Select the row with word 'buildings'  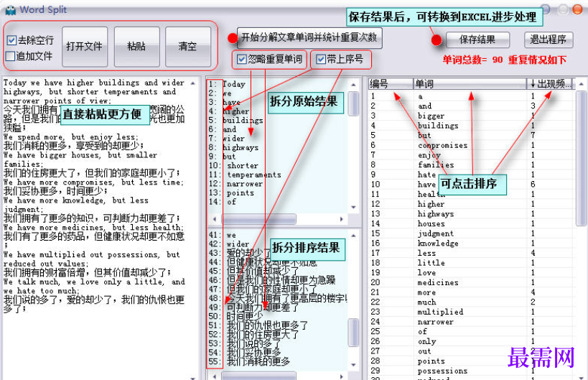471,126
